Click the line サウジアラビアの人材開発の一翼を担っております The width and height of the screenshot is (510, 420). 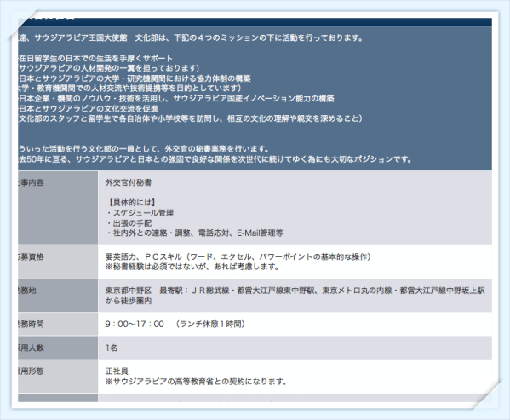click(108, 68)
